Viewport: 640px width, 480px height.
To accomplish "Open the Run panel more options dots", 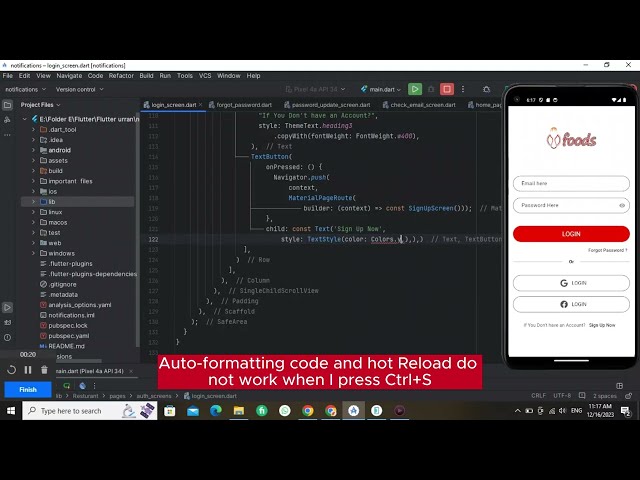I will pos(95,386).
